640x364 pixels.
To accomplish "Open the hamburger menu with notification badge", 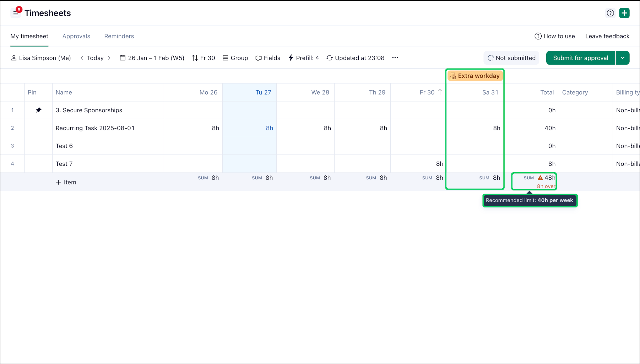I will click(16, 13).
